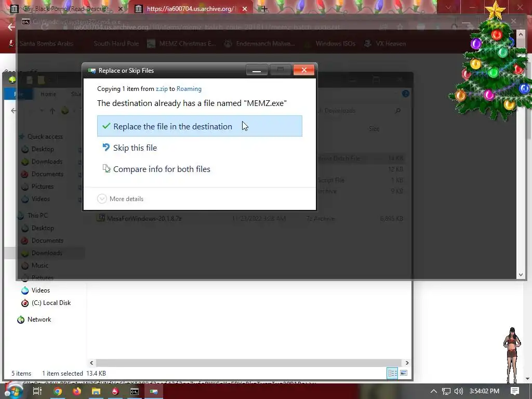Viewport: 532px width, 399px height.
Task: Open Videos under This PC
Action: [36, 290]
